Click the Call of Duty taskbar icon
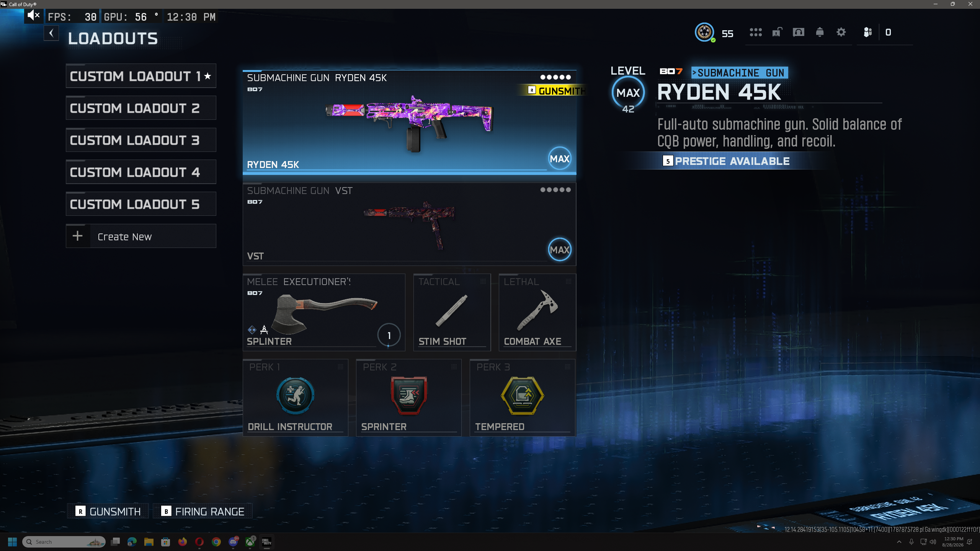 (x=267, y=542)
